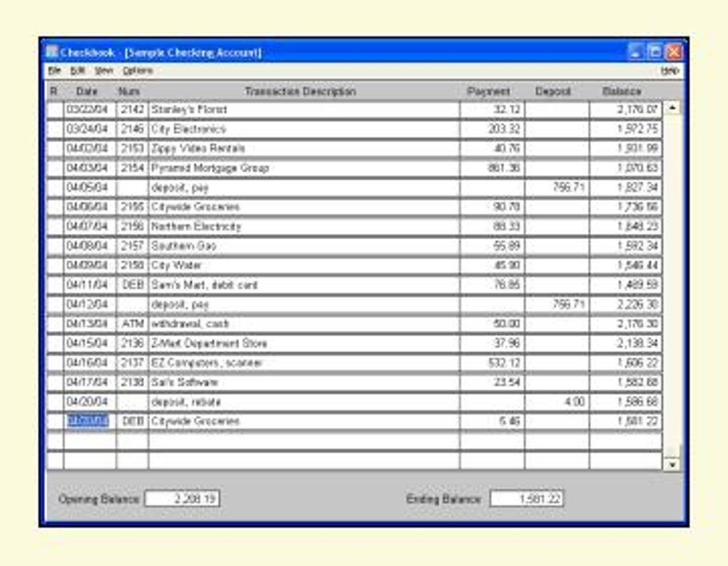
Task: Toggle reconciled box for Southern Gas row
Action: coord(55,246)
